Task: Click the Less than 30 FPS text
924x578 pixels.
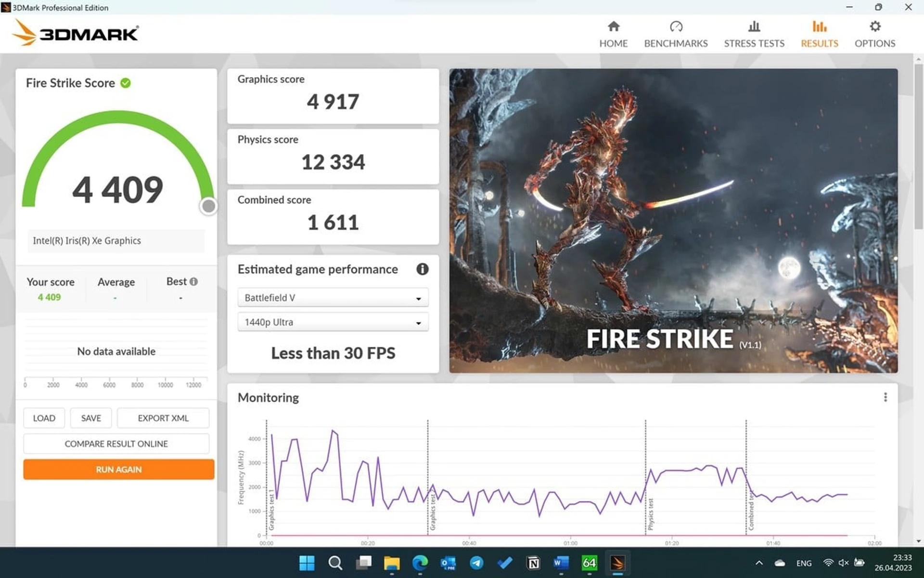Action: click(333, 353)
